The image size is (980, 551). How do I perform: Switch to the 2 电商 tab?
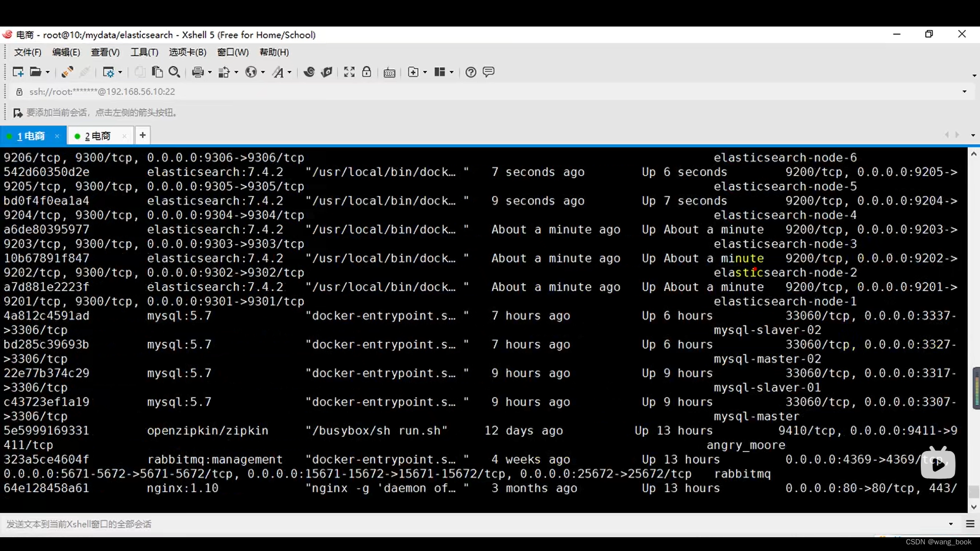pos(97,136)
